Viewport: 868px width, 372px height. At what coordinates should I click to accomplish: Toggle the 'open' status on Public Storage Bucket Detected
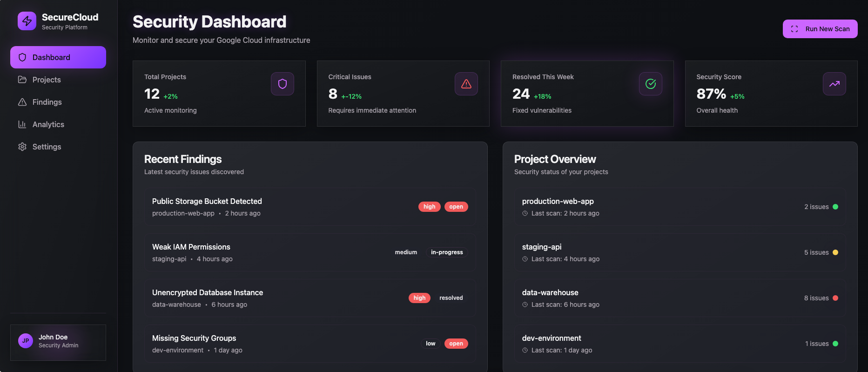(x=456, y=206)
